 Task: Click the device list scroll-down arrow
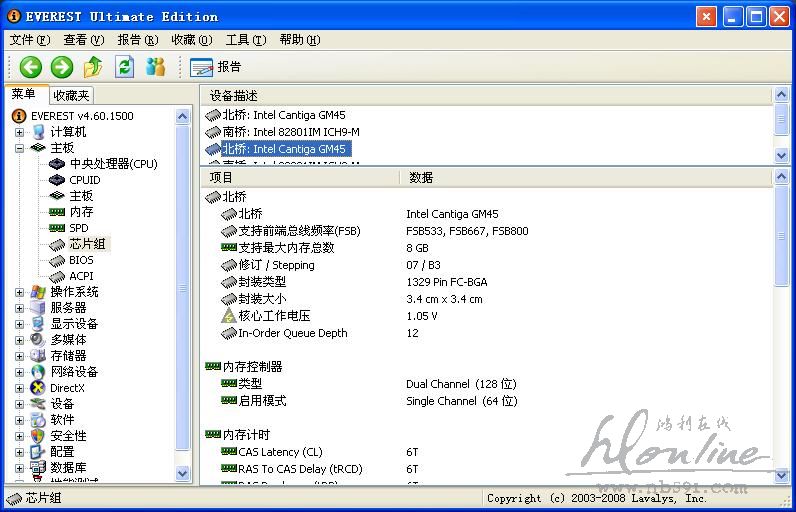(782, 155)
